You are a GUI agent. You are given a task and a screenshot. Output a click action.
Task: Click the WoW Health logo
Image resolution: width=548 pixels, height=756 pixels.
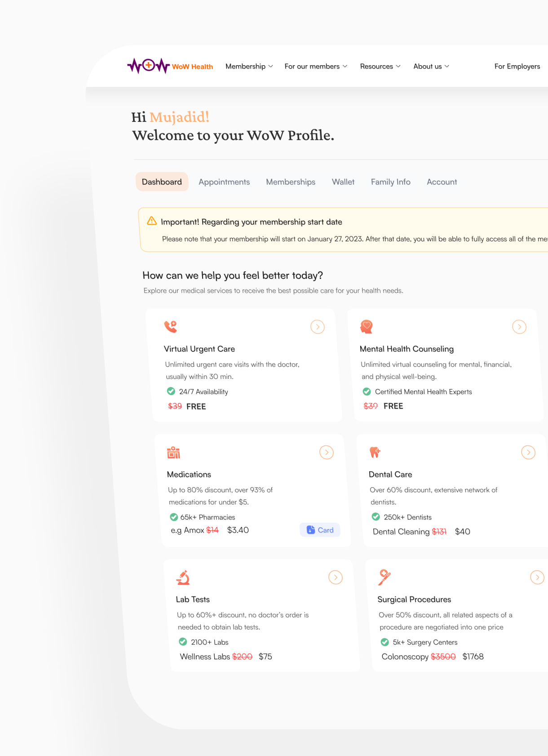pyautogui.click(x=170, y=66)
